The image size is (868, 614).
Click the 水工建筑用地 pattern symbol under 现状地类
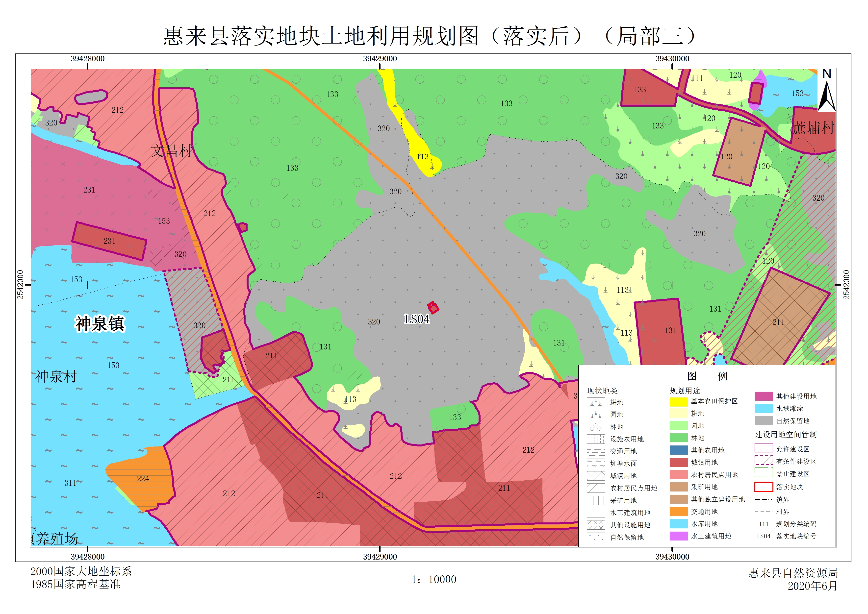(595, 513)
